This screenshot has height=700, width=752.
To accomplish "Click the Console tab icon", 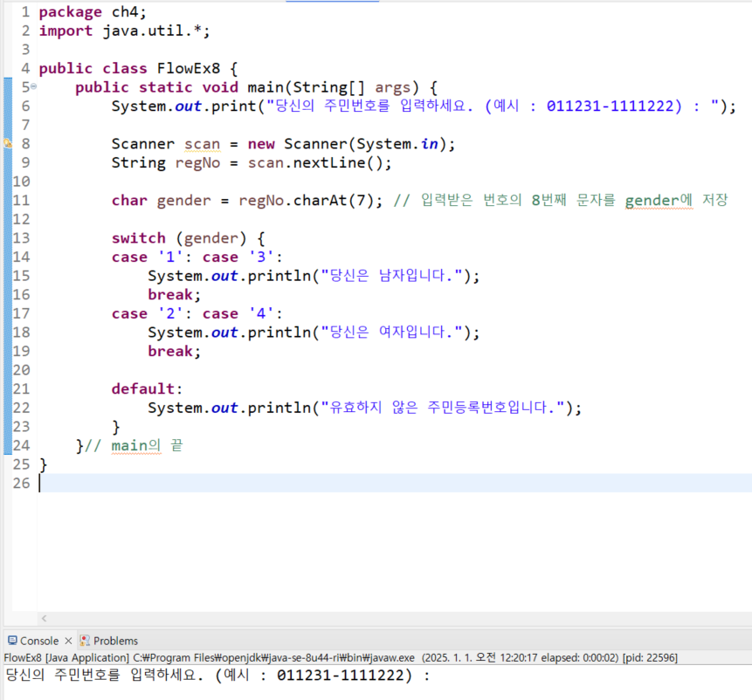I will click(x=12, y=640).
